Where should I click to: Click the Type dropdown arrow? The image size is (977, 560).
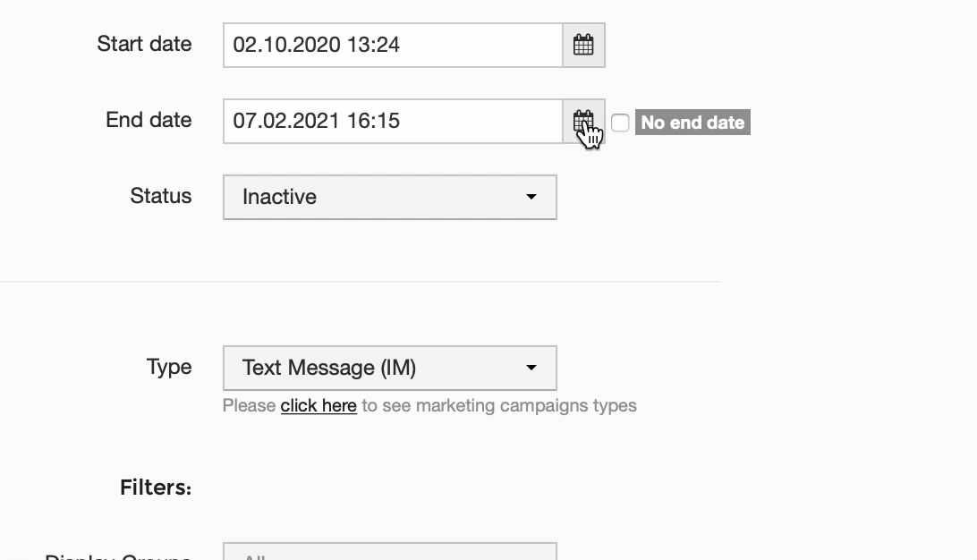531,368
